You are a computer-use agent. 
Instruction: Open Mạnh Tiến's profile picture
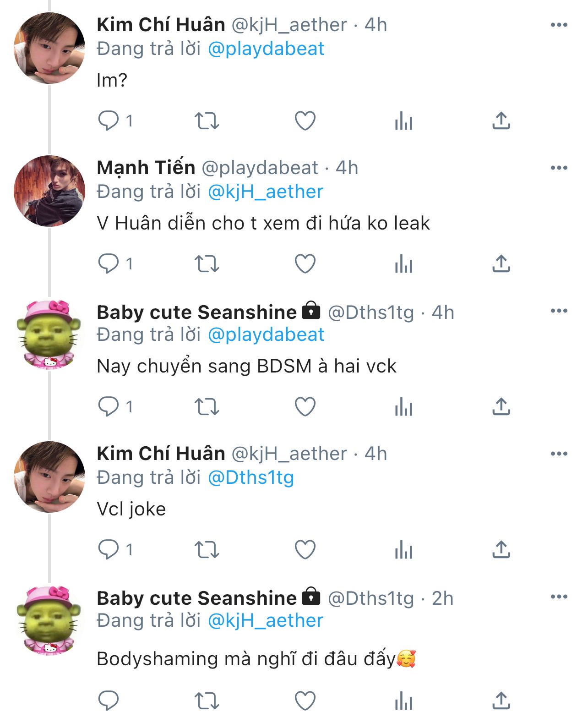(49, 191)
